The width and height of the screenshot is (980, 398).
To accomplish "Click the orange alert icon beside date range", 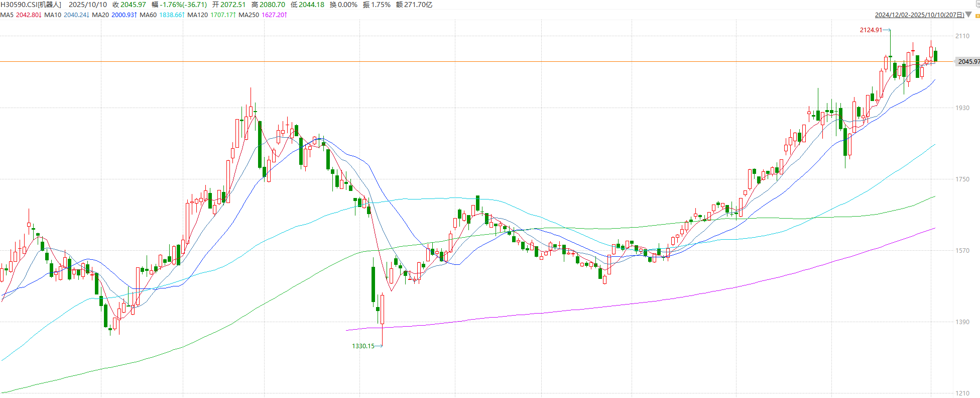I will (x=977, y=16).
